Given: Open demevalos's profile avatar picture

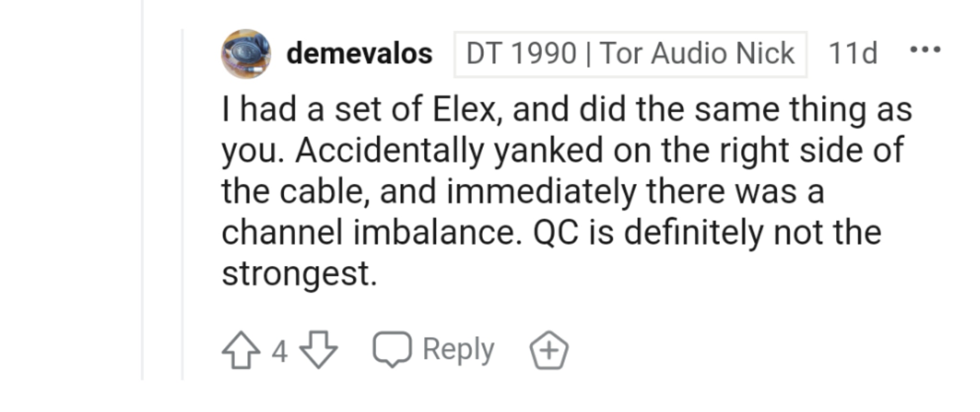Looking at the screenshot, I should pyautogui.click(x=246, y=54).
